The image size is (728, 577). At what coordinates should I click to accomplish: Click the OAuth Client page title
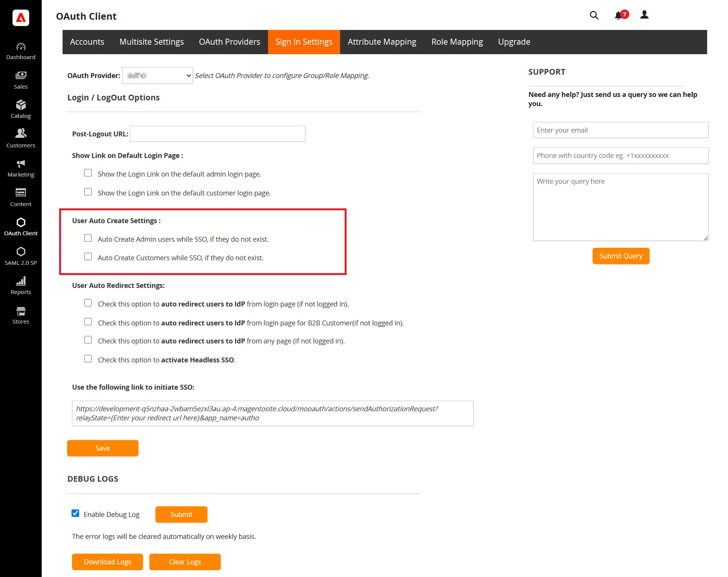tap(86, 16)
